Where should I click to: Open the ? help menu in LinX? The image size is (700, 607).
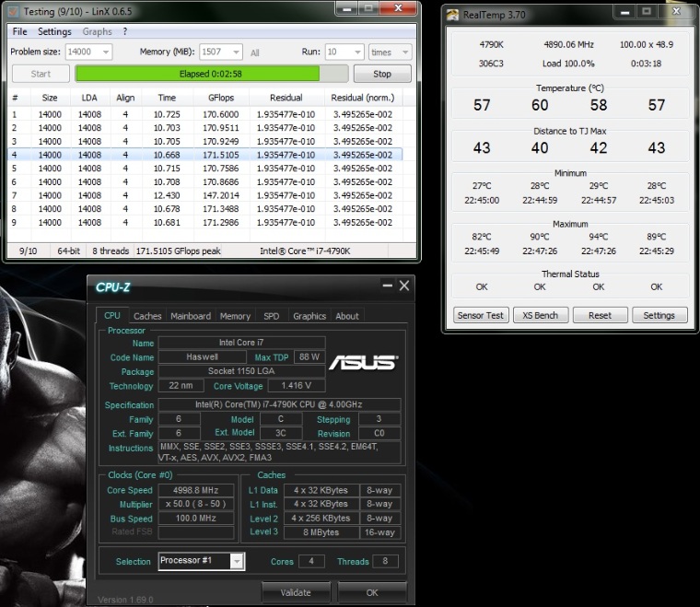click(x=125, y=31)
